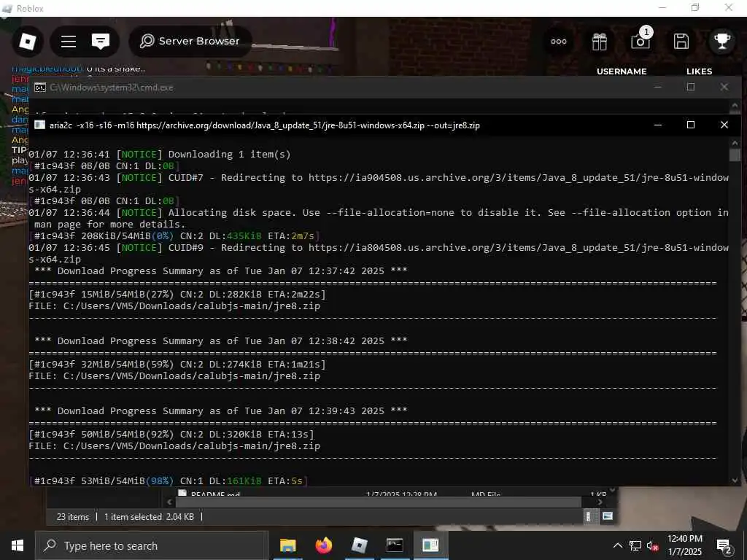This screenshot has height=560, width=747.
Task: Open the Server Browser
Action: [x=190, y=42]
